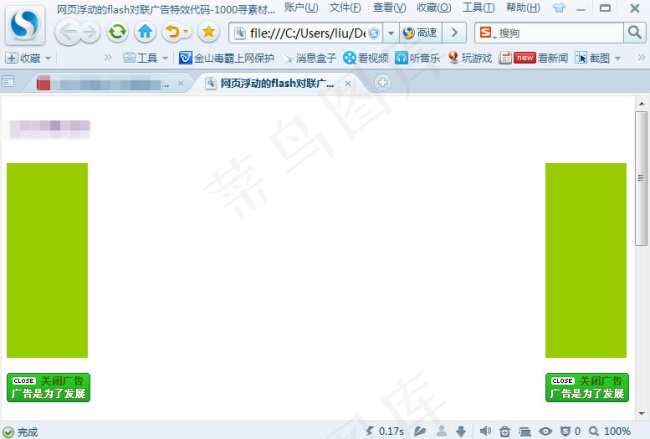
Task: Close right ad with 关闭广告 button
Action: 587,388
